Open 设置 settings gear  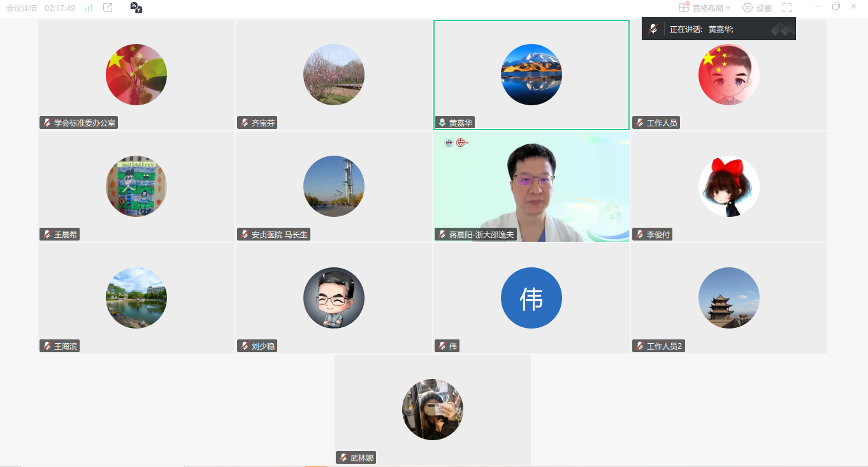[x=756, y=8]
